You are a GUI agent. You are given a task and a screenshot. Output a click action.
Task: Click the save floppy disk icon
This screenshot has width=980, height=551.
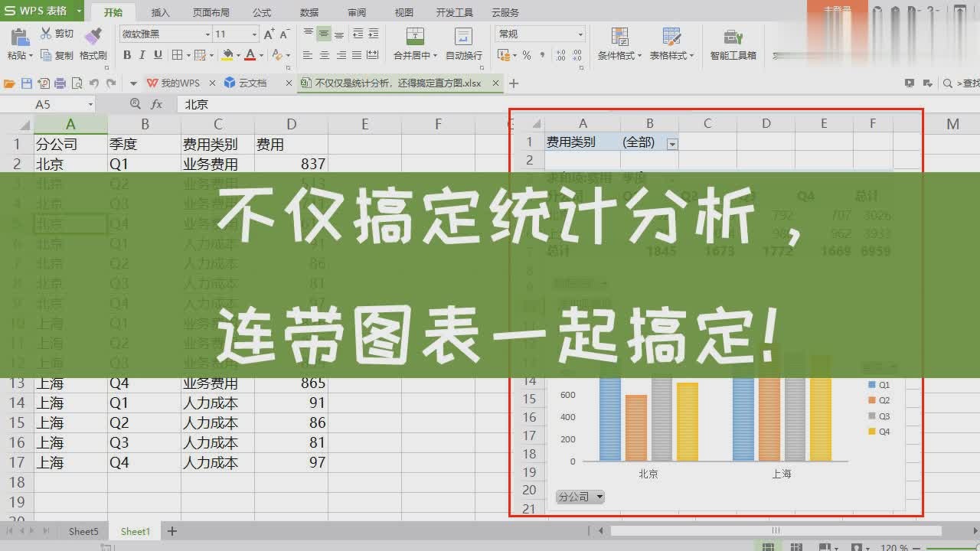27,83
